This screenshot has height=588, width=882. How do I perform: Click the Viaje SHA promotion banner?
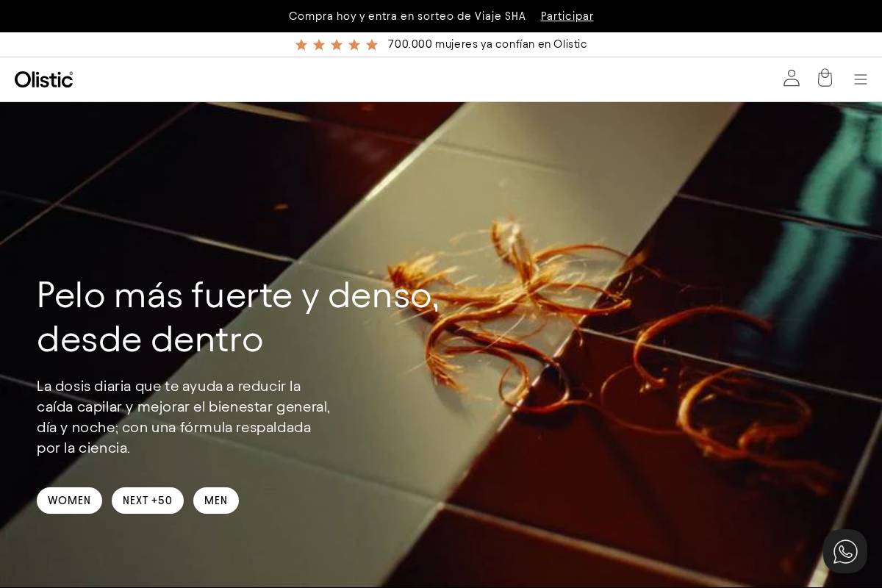click(407, 16)
